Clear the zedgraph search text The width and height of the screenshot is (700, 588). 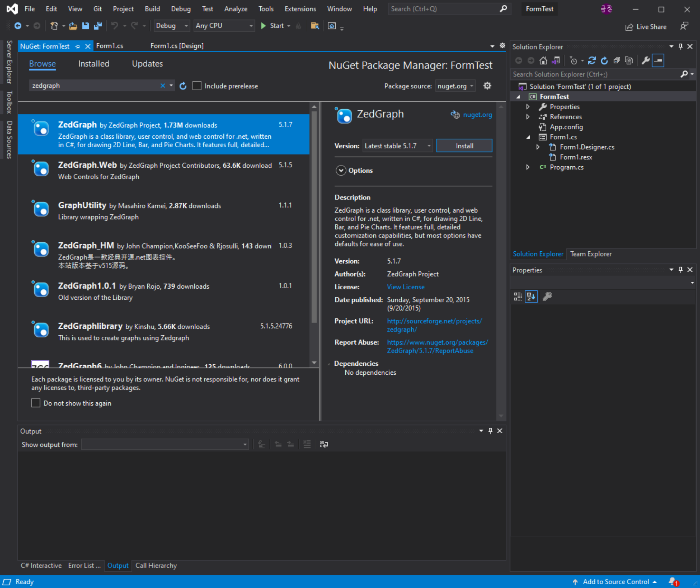(x=163, y=86)
